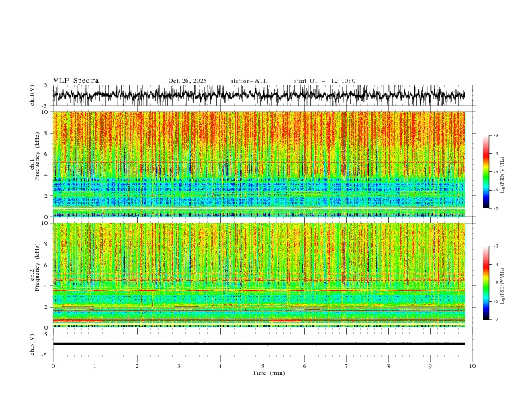Click the "2" kHz tick of ch.1 spectrogram
The width and height of the screenshot is (532, 411).
(46, 196)
